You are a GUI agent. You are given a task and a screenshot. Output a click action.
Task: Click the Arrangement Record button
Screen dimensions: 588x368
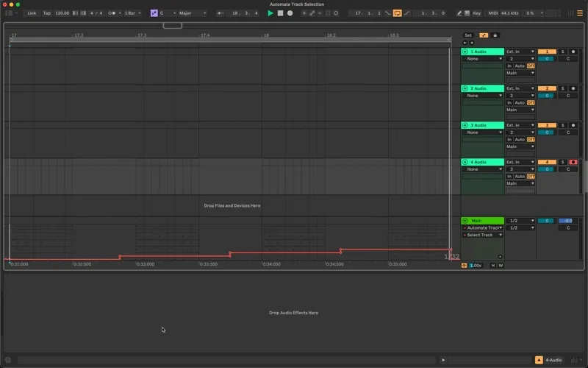pos(290,13)
